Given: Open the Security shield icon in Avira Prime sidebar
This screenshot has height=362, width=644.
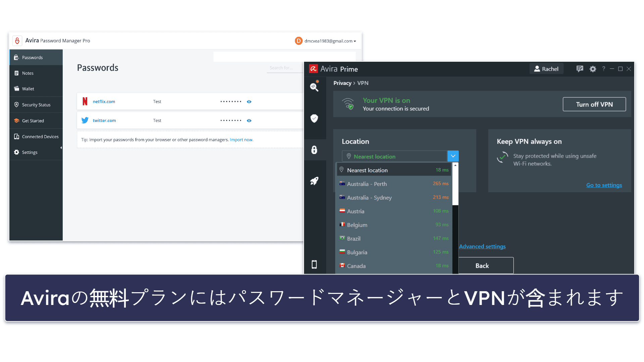Looking at the screenshot, I should pos(314,118).
